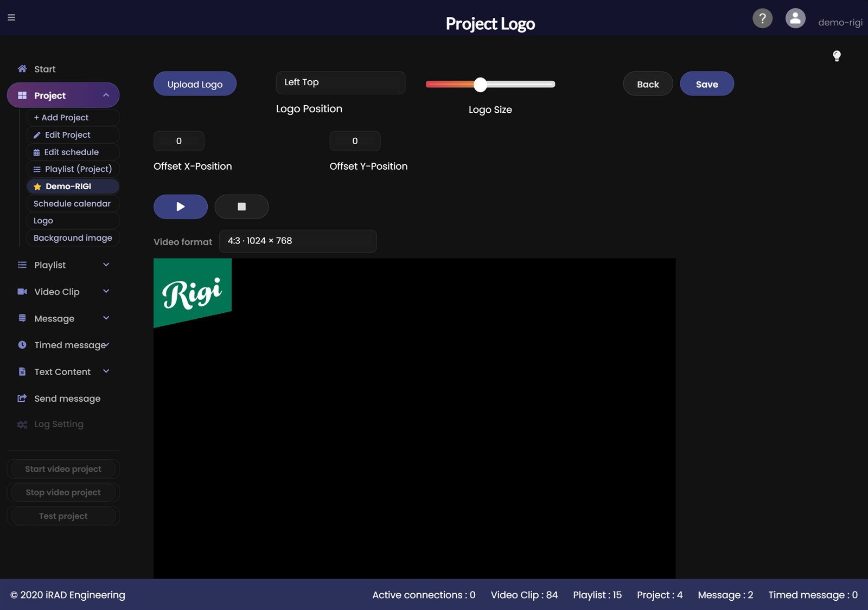Open Logo submenu item

(x=73, y=221)
